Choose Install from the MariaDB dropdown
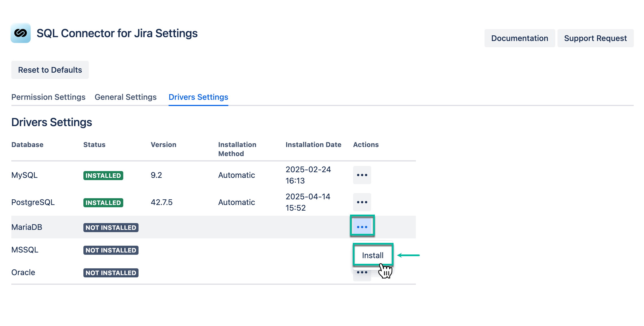The image size is (644, 326). (373, 255)
